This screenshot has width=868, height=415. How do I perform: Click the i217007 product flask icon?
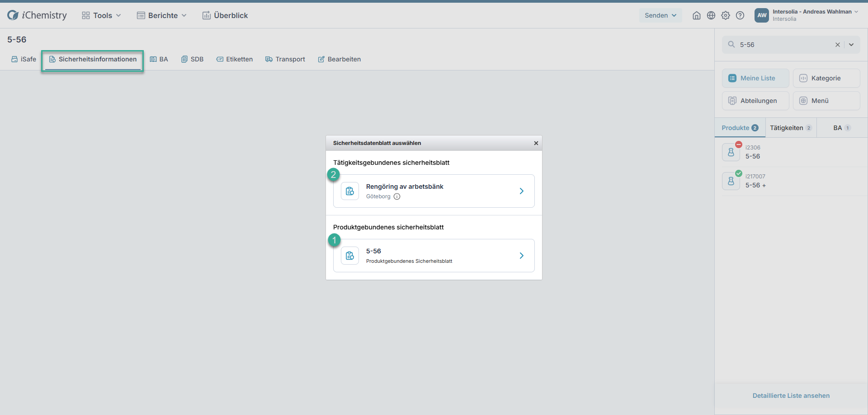tap(731, 181)
